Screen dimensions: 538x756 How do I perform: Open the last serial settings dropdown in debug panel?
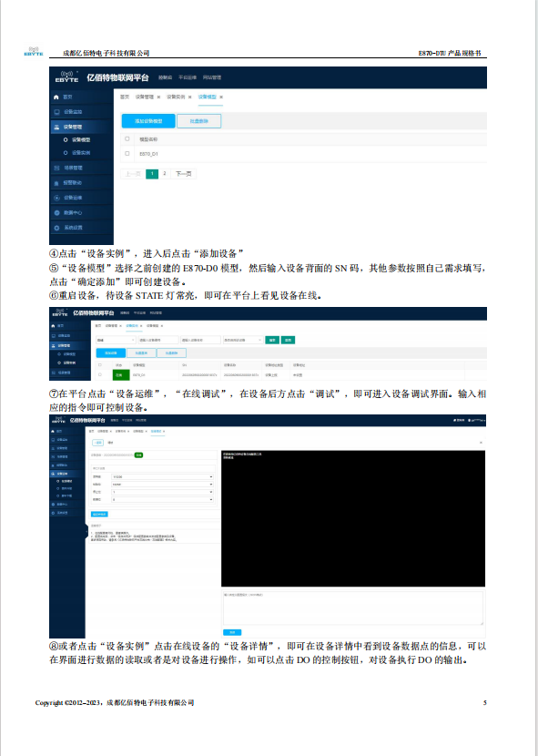tap(162, 499)
